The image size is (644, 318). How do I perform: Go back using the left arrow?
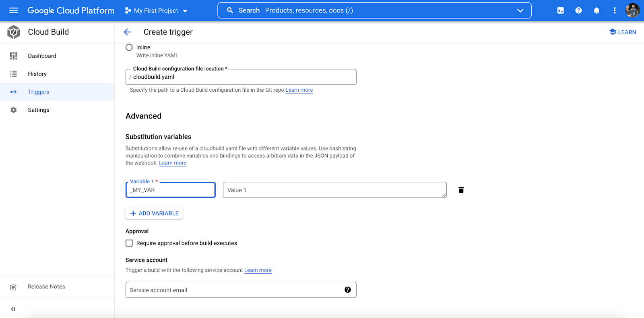128,32
